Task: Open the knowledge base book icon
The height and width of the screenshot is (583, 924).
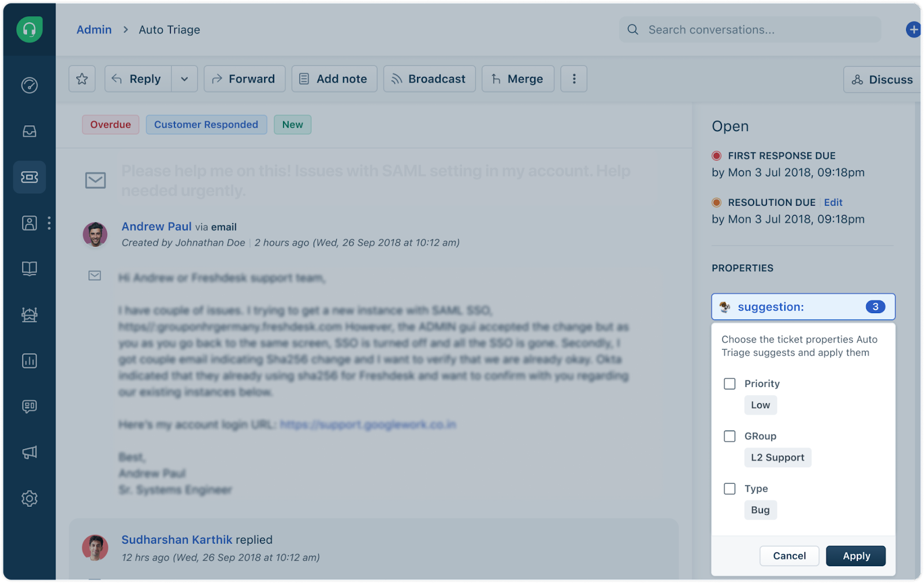Action: [x=29, y=269]
